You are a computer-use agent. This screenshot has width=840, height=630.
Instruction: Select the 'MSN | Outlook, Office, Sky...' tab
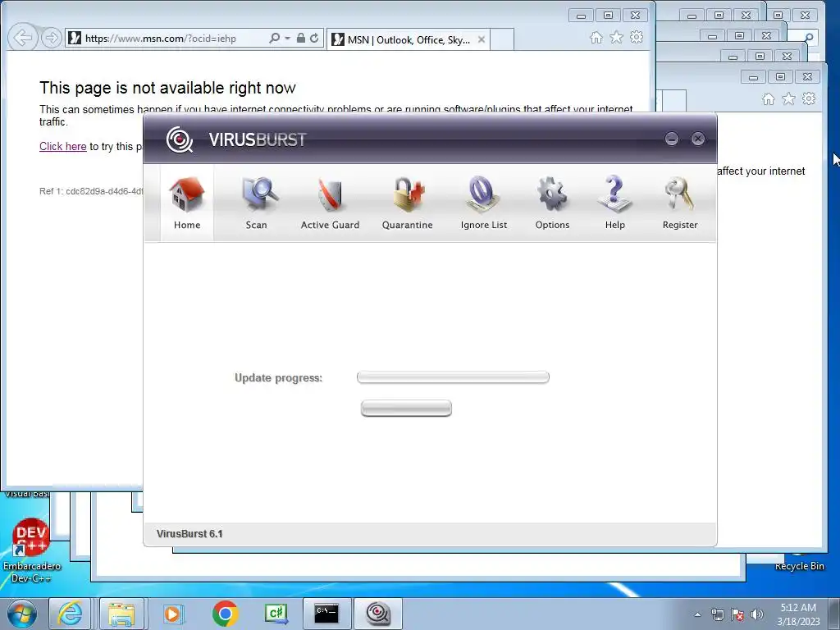pyautogui.click(x=409, y=39)
